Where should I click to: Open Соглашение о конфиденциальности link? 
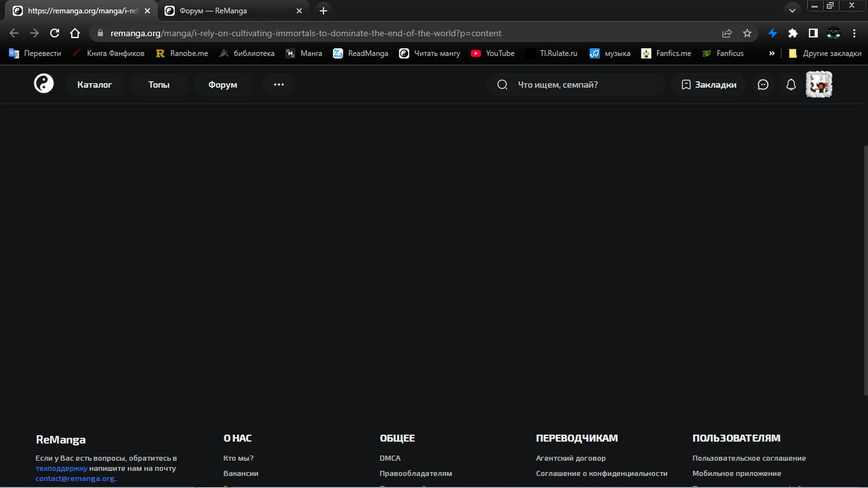point(601,473)
